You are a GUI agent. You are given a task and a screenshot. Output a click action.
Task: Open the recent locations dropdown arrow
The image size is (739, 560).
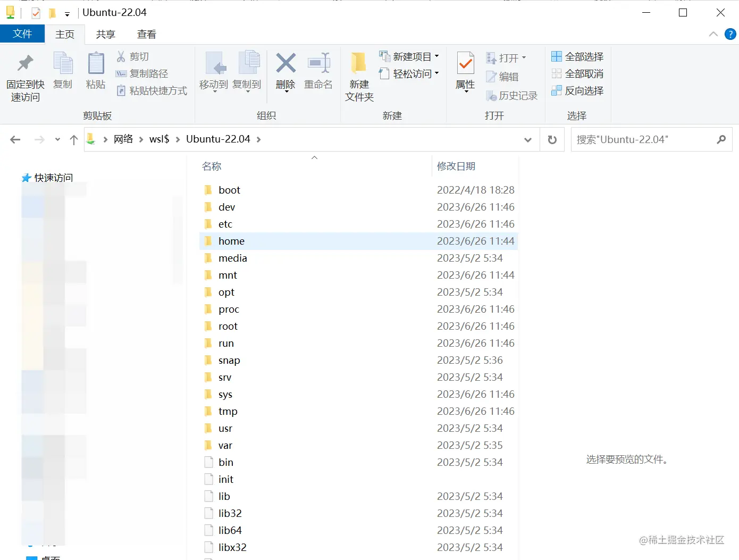(x=57, y=139)
